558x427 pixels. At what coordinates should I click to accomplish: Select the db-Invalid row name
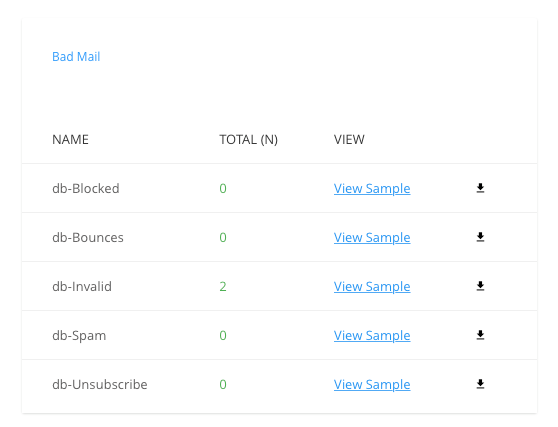pos(82,287)
